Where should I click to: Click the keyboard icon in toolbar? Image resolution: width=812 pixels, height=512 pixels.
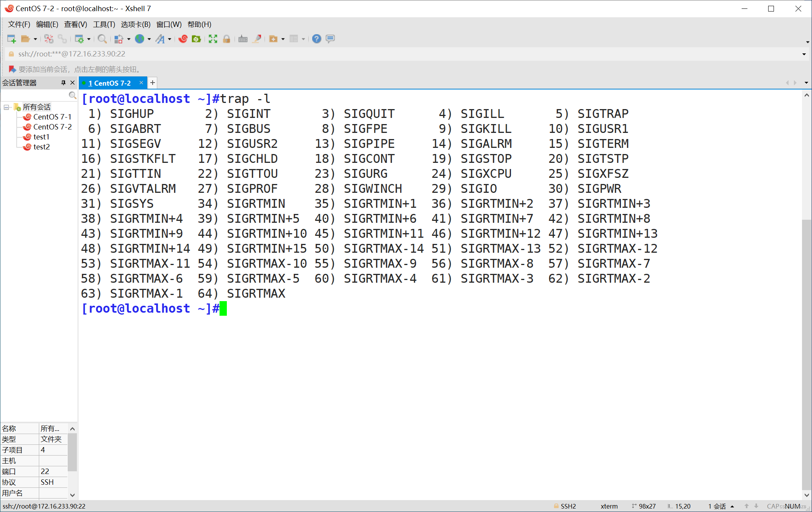tap(243, 39)
